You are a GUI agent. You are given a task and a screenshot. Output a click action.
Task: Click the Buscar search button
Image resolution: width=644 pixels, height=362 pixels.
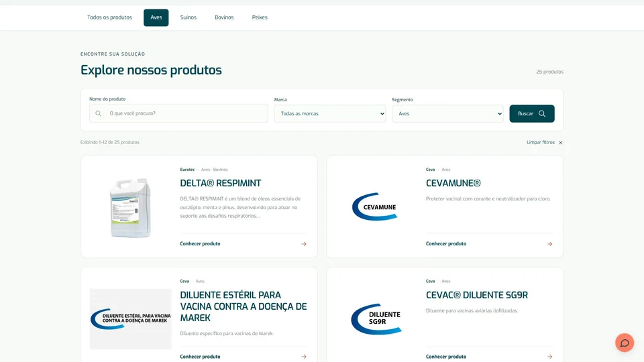click(x=532, y=114)
